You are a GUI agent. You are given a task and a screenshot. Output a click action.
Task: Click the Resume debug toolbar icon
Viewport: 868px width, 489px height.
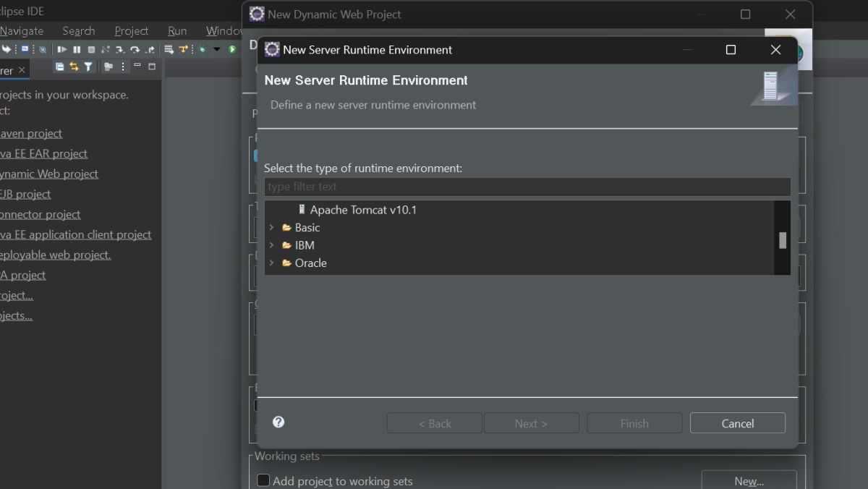[62, 49]
